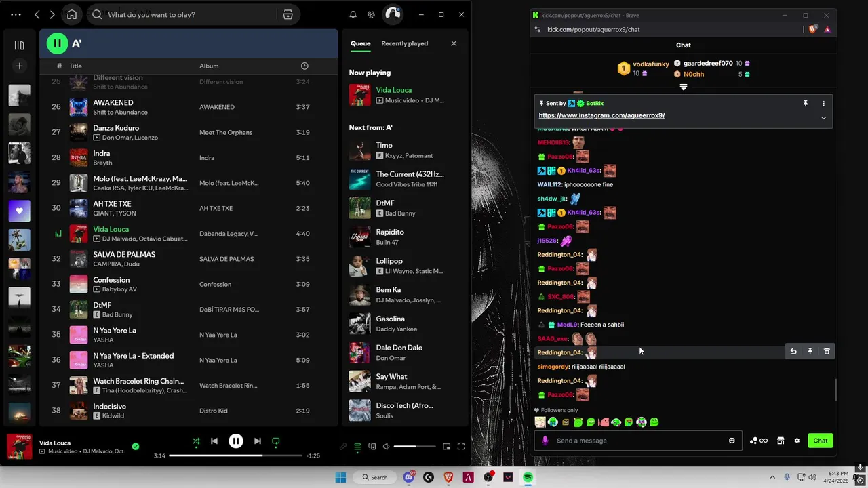Pause playlist A' with green button

pos(57,43)
